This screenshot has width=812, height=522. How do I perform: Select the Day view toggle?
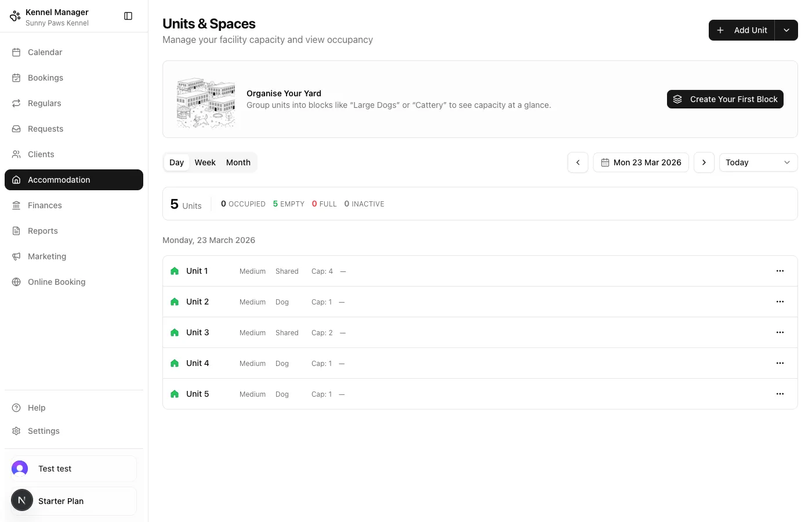click(176, 162)
